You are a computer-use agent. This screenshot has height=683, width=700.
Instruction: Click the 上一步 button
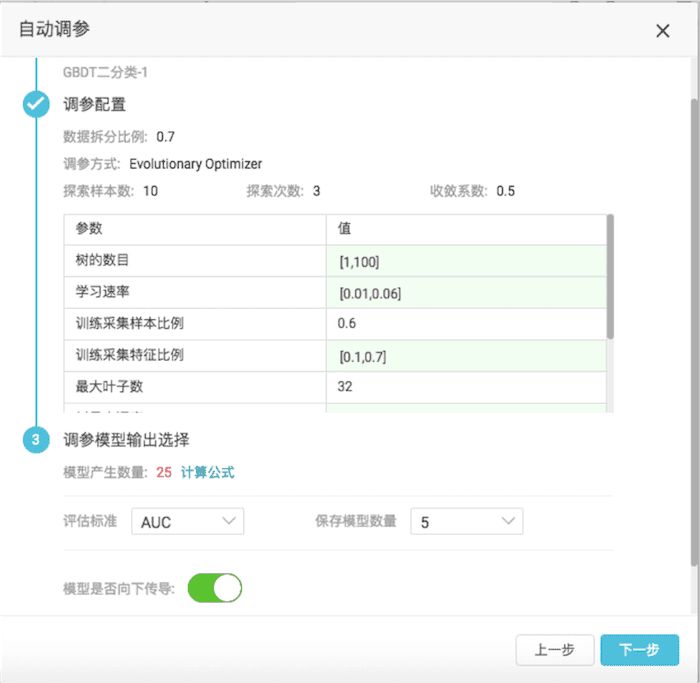point(554,650)
